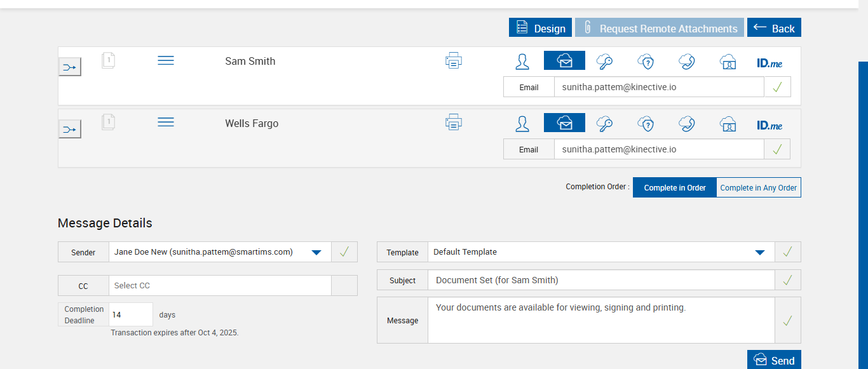Switch to Complete in Any Order
The image size is (868, 369).
pyautogui.click(x=758, y=187)
